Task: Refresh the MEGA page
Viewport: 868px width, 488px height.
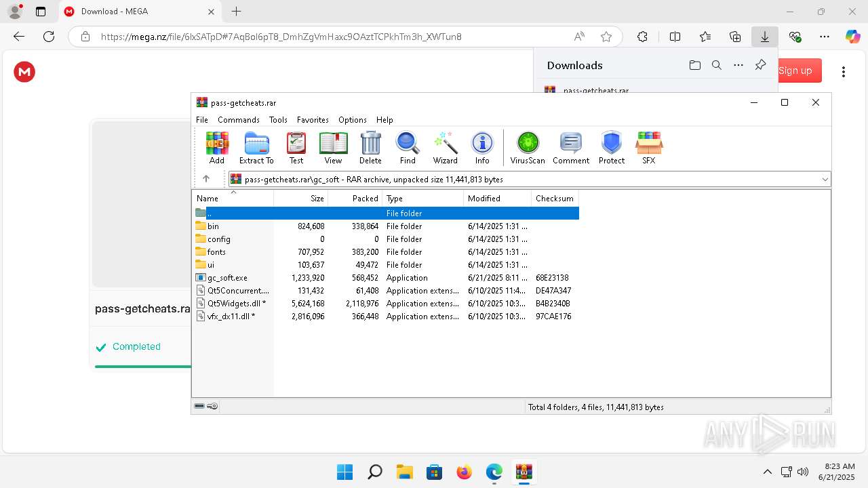Action: [x=49, y=37]
